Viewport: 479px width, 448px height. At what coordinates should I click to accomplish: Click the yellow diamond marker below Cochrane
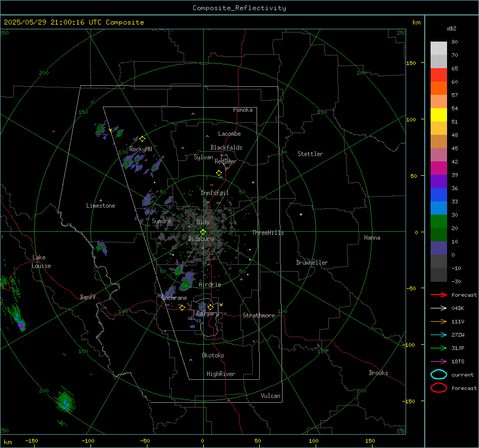[182, 307]
